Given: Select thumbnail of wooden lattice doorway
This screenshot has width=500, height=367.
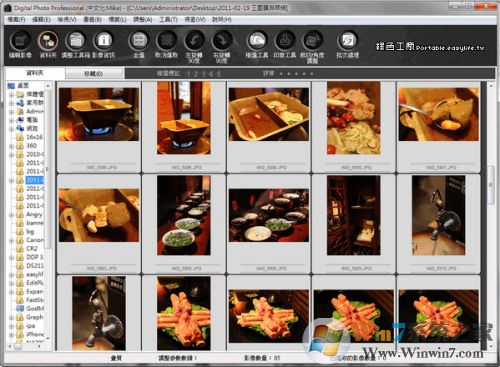Looking at the screenshot, I should pos(354,215).
